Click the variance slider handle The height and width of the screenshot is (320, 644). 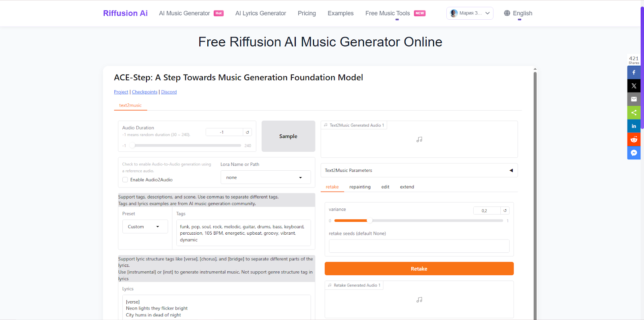369,221
